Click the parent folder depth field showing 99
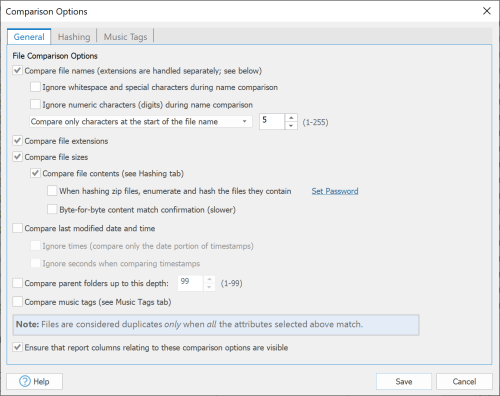The image size is (500, 396). [x=190, y=283]
